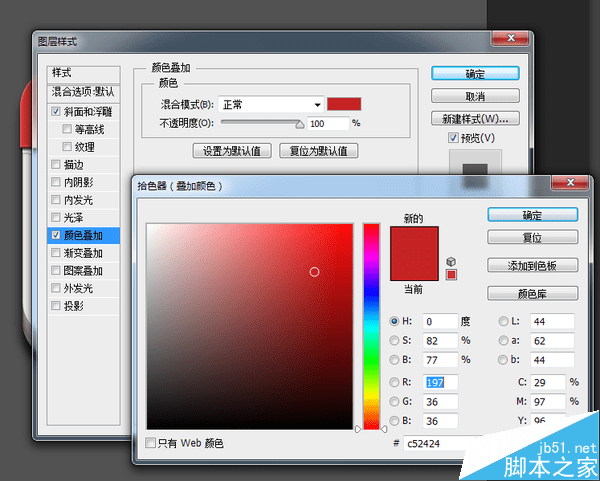Click 添加到色板 button
The width and height of the screenshot is (600, 481).
[532, 266]
